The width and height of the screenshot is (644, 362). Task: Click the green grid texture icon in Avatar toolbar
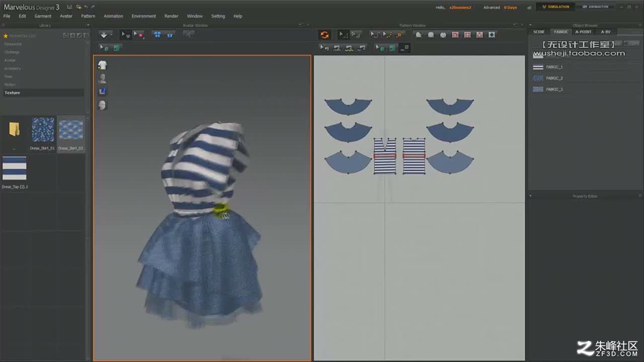click(116, 48)
